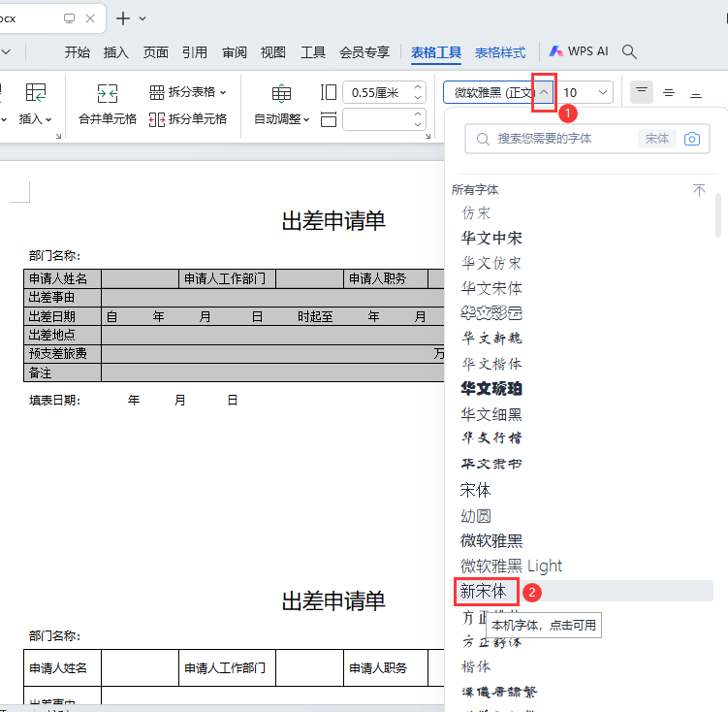The height and width of the screenshot is (712, 728).
Task: Select the 华文行楷 font
Action: point(491,438)
